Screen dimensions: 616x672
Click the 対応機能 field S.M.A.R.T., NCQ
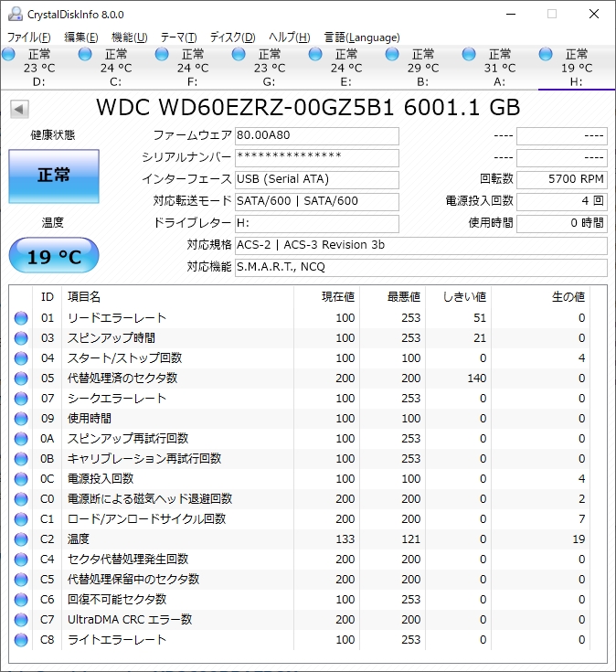[x=421, y=267]
